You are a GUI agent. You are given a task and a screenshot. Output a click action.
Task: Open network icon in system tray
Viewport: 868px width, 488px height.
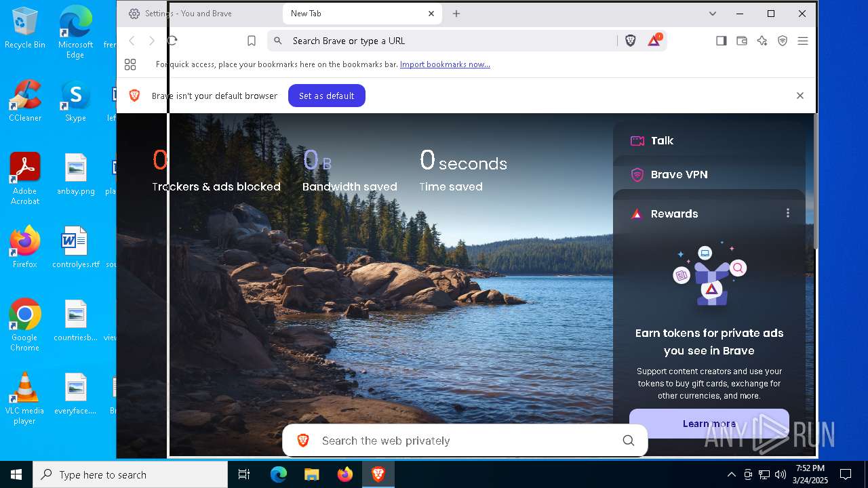(x=764, y=474)
